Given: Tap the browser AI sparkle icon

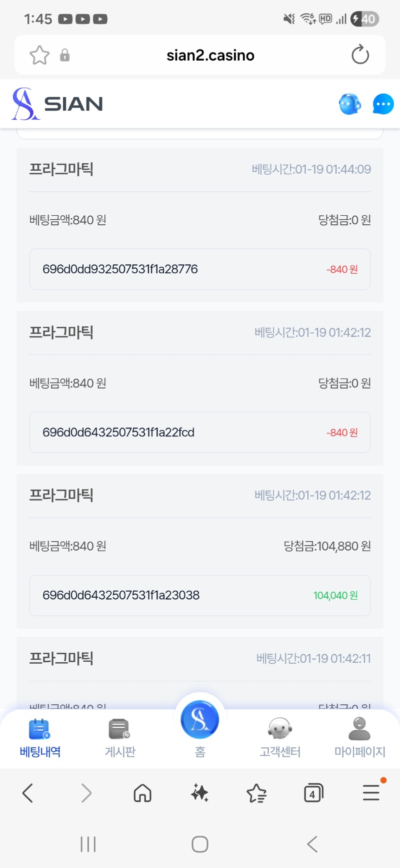Looking at the screenshot, I should 199,793.
